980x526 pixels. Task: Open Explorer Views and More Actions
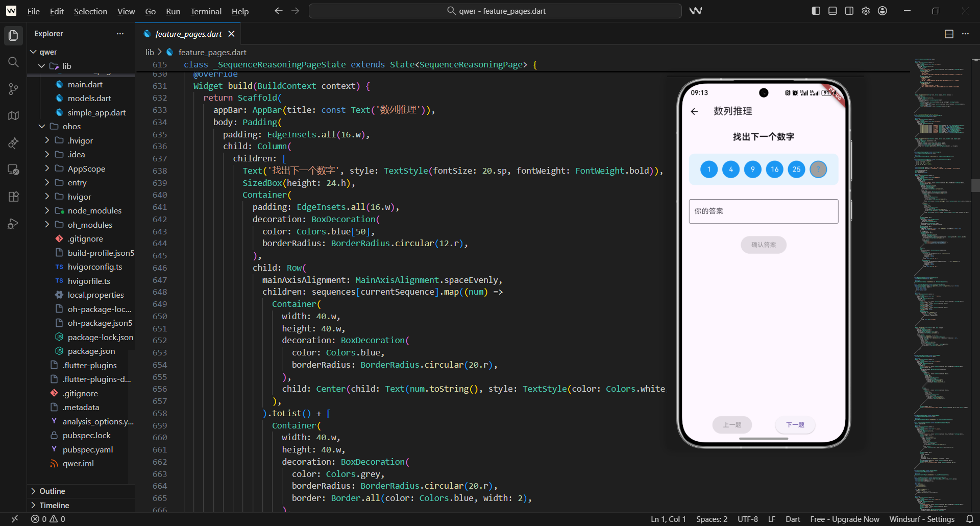point(120,34)
